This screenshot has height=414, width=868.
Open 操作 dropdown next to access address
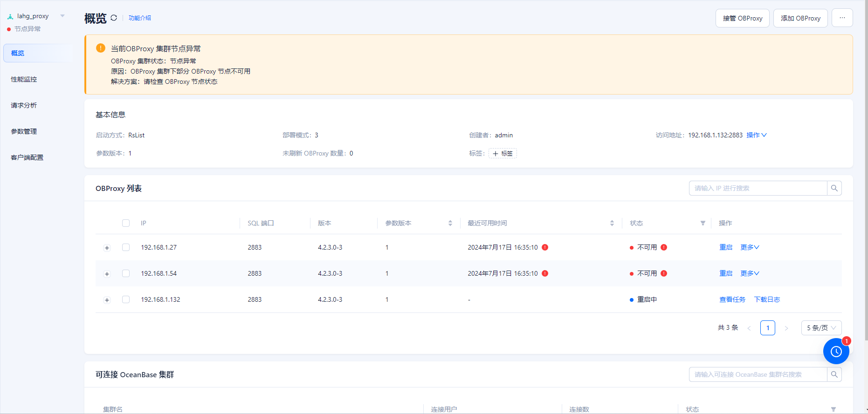(x=757, y=135)
